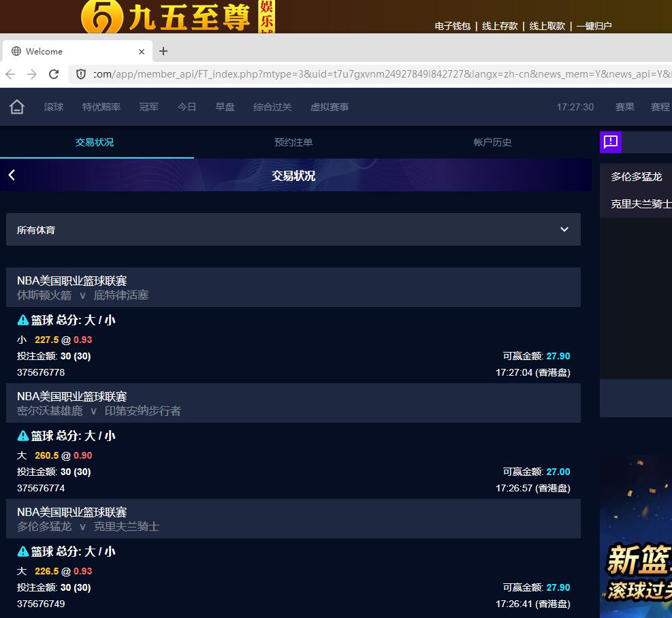The width and height of the screenshot is (672, 618).
Task: Close the Welcome tab
Action: coord(142,52)
